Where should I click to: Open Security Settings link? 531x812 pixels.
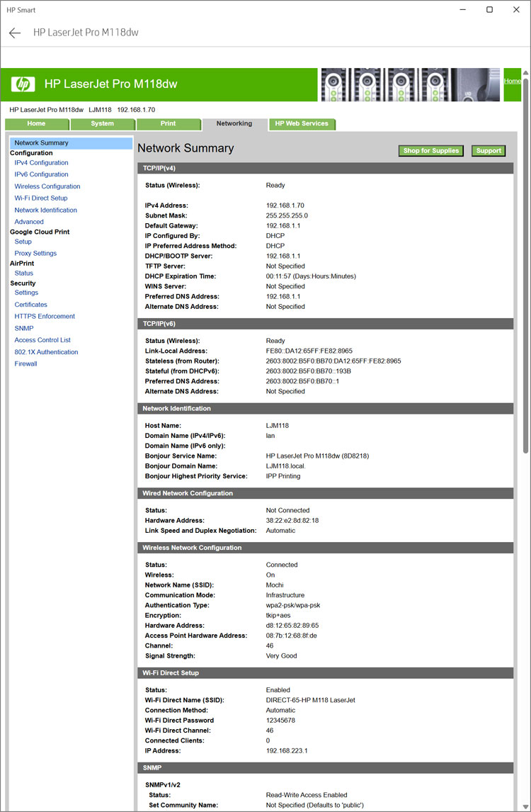(x=26, y=293)
